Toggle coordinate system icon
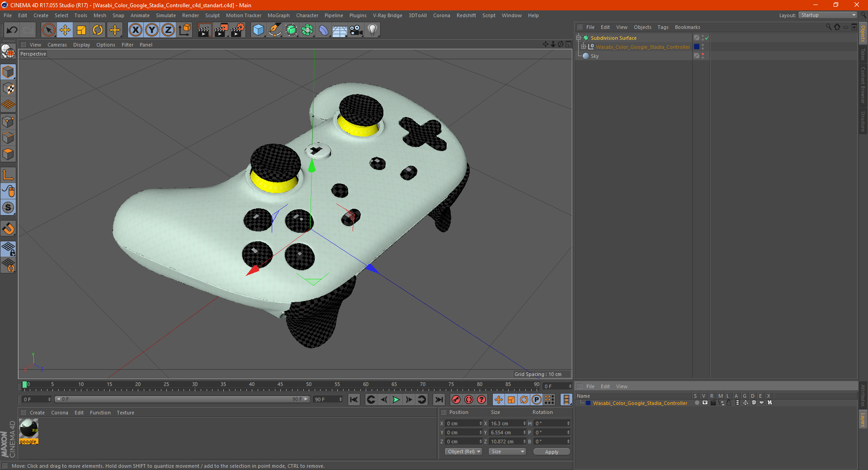This screenshot has height=470, width=868. [x=184, y=30]
